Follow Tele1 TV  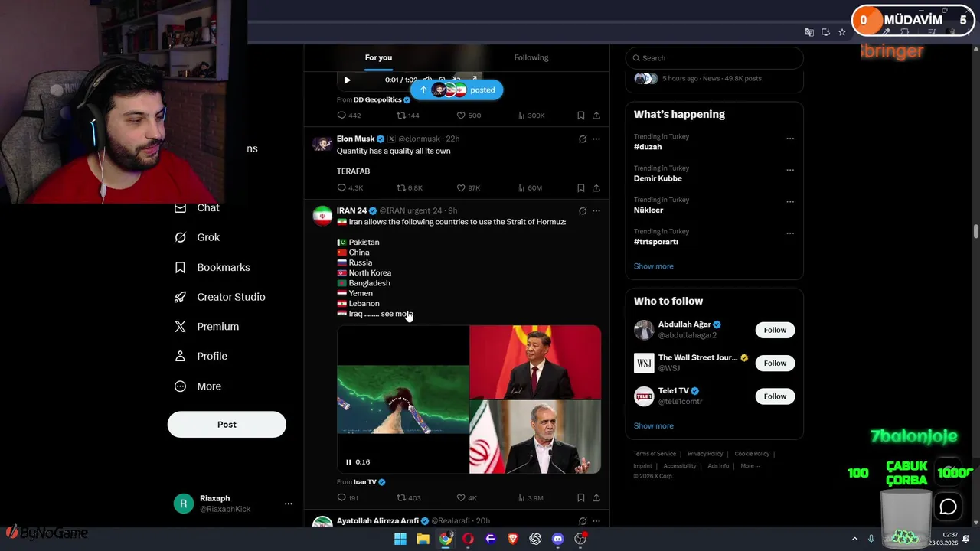point(775,396)
